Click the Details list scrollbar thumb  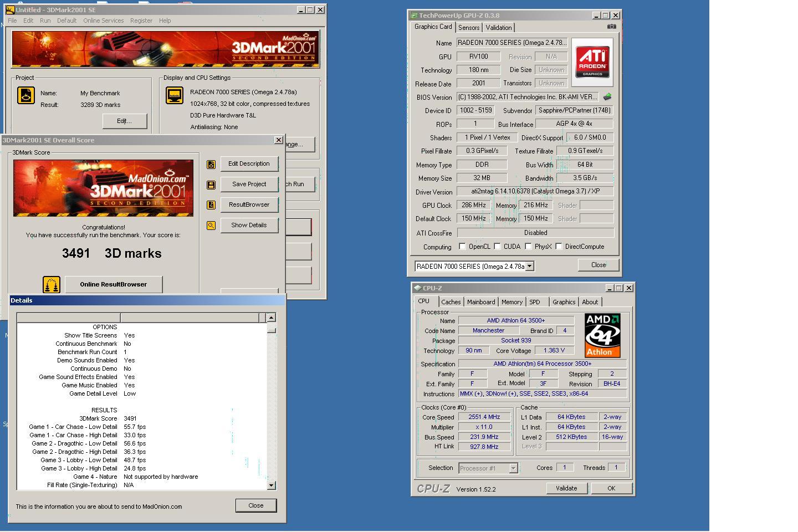[272, 330]
